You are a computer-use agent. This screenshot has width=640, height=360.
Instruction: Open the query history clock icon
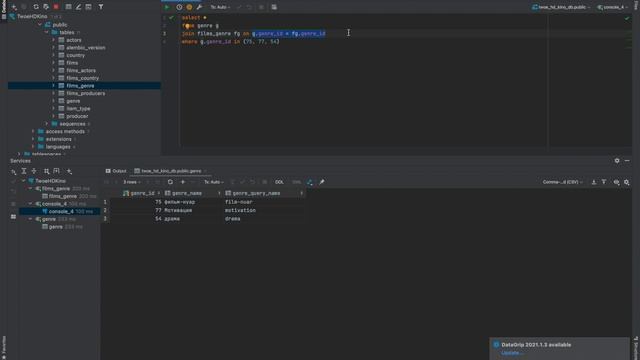(x=179, y=7)
